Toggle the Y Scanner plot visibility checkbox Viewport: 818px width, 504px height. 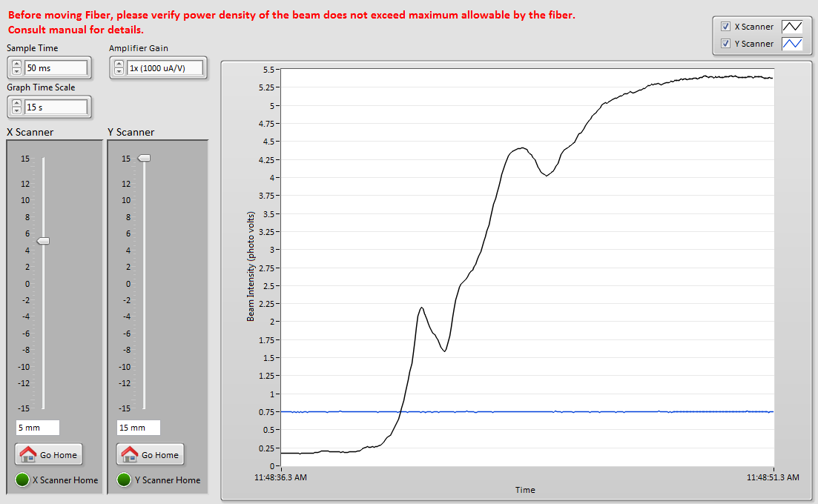tap(725, 44)
